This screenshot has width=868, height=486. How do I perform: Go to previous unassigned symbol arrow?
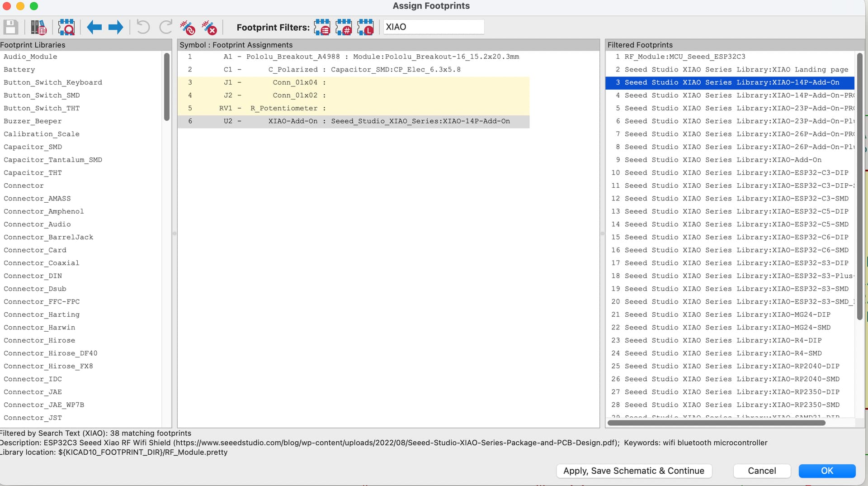[94, 27]
